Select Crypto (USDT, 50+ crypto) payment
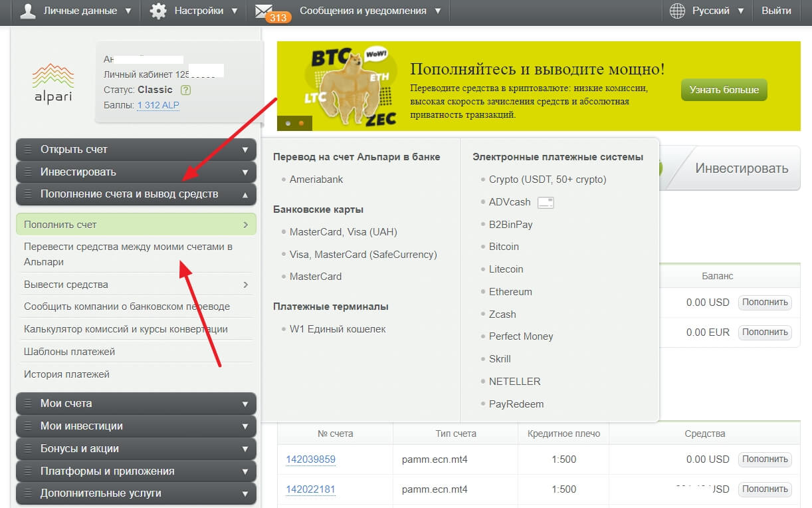 coord(548,180)
